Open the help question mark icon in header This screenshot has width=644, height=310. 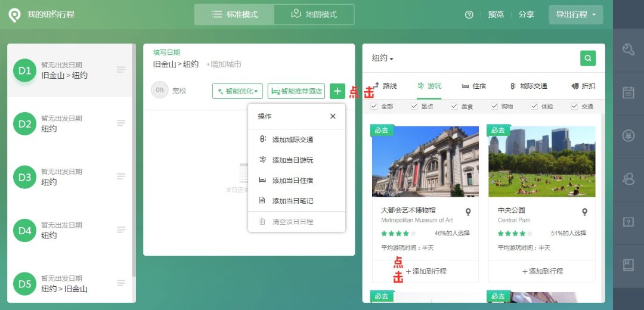pos(469,14)
